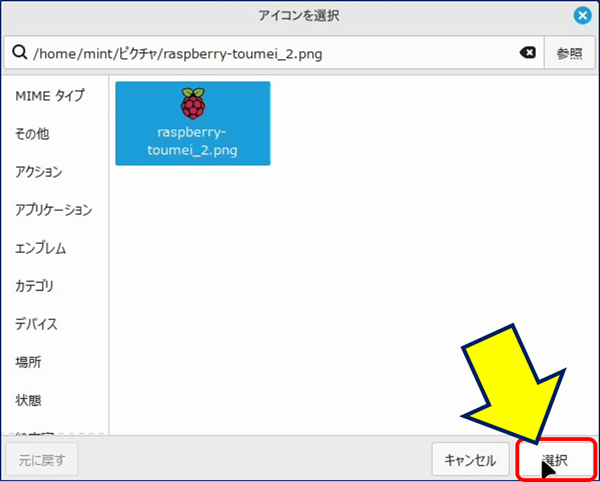The height and width of the screenshot is (482, 600).
Task: Click the 元に戻す button
Action: [x=42, y=459]
